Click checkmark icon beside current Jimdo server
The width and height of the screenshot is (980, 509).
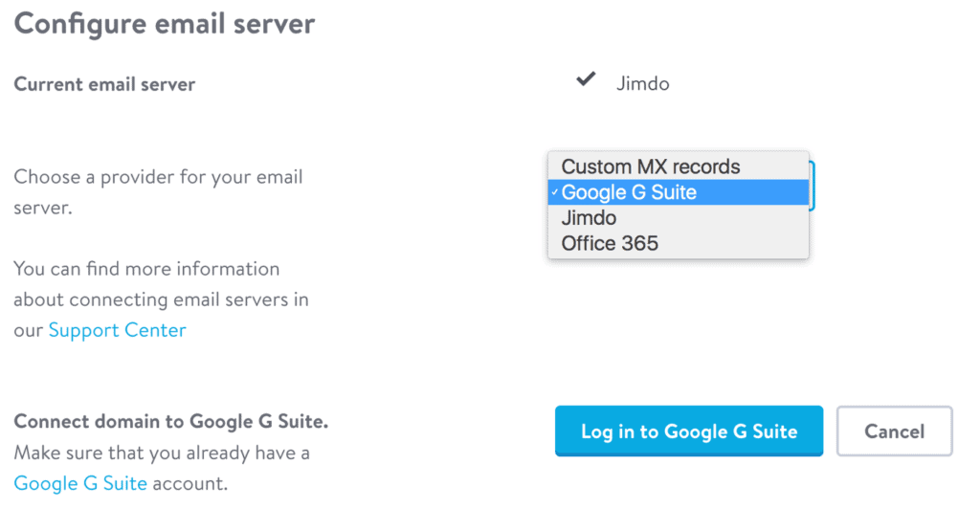point(586,79)
